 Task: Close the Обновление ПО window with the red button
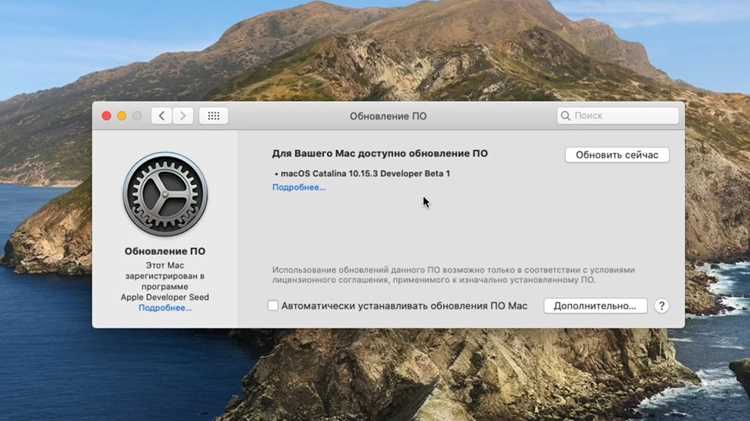pos(107,116)
